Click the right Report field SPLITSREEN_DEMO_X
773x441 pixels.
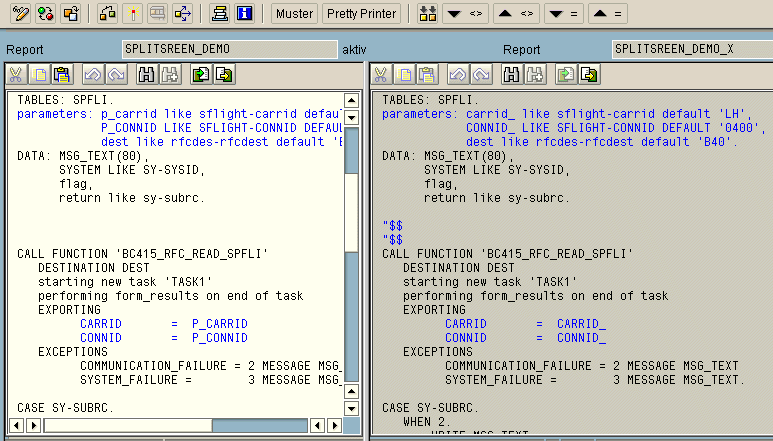click(x=690, y=49)
